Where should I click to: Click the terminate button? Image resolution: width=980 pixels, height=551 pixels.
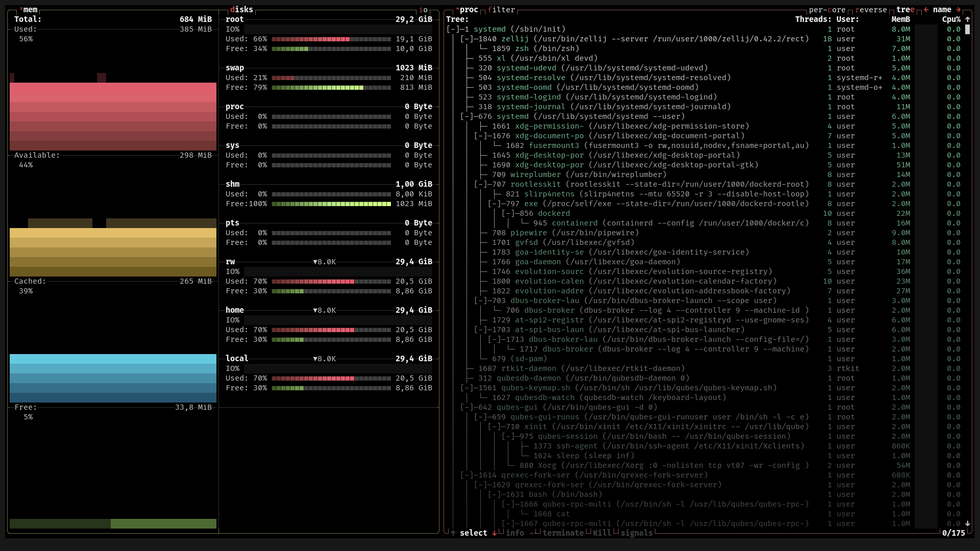pyautogui.click(x=563, y=533)
